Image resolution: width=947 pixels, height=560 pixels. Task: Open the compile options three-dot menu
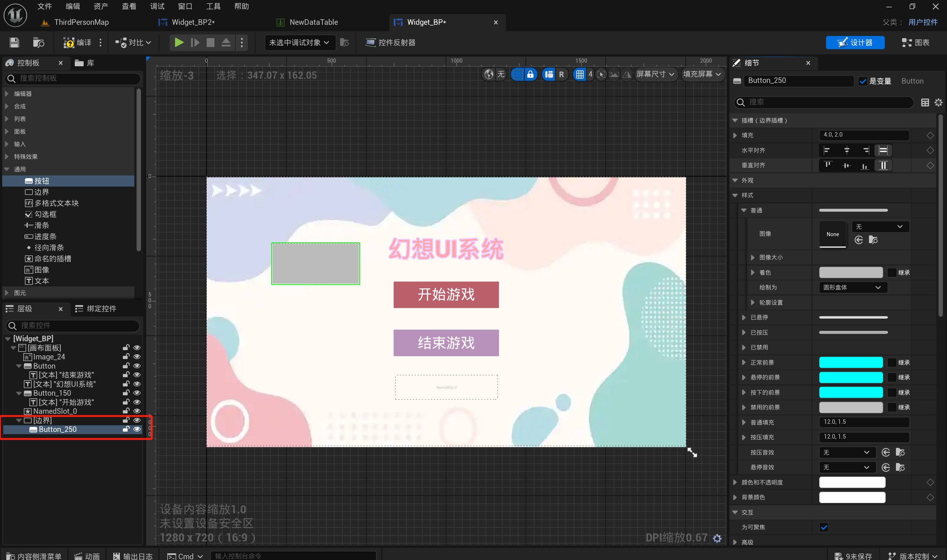[x=100, y=43]
